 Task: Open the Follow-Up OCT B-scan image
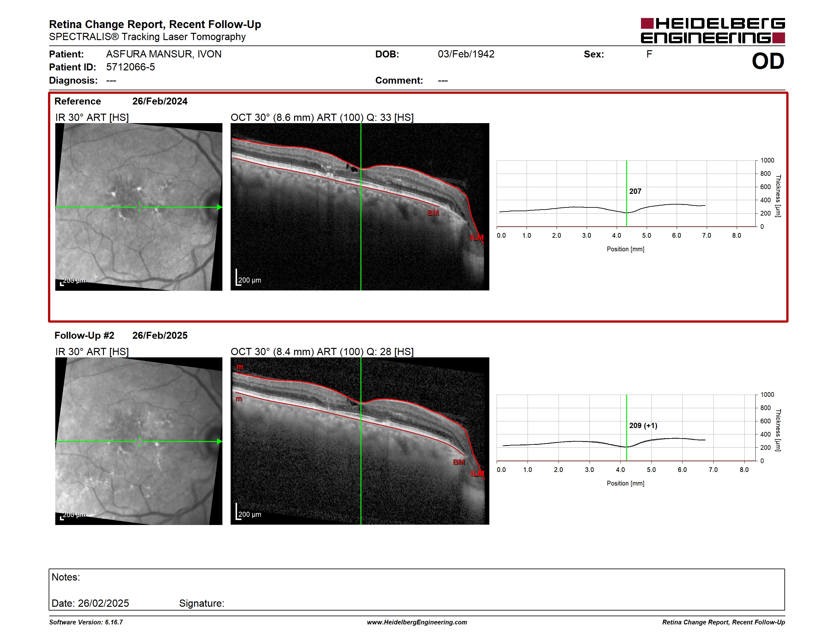pyautogui.click(x=360, y=441)
